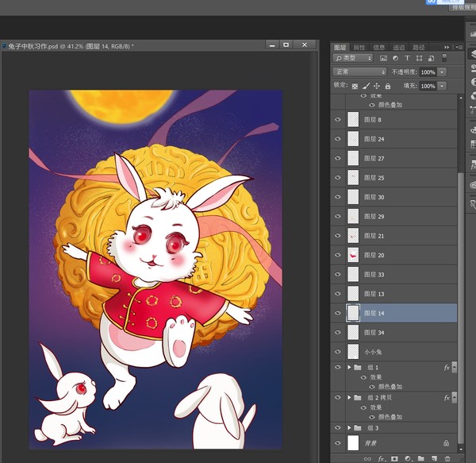Collapse effects list of 组 1
Screen dimensions: 476x463
coord(454,367)
